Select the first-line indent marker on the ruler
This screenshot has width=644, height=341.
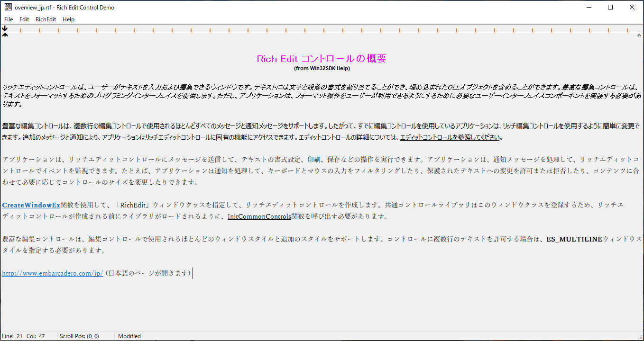pyautogui.click(x=5, y=28)
